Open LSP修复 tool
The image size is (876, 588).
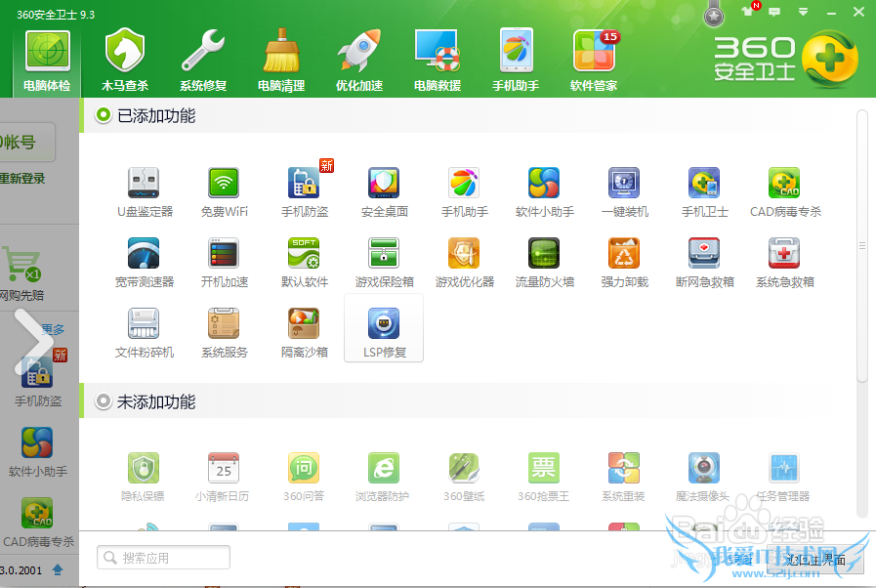[x=384, y=328]
